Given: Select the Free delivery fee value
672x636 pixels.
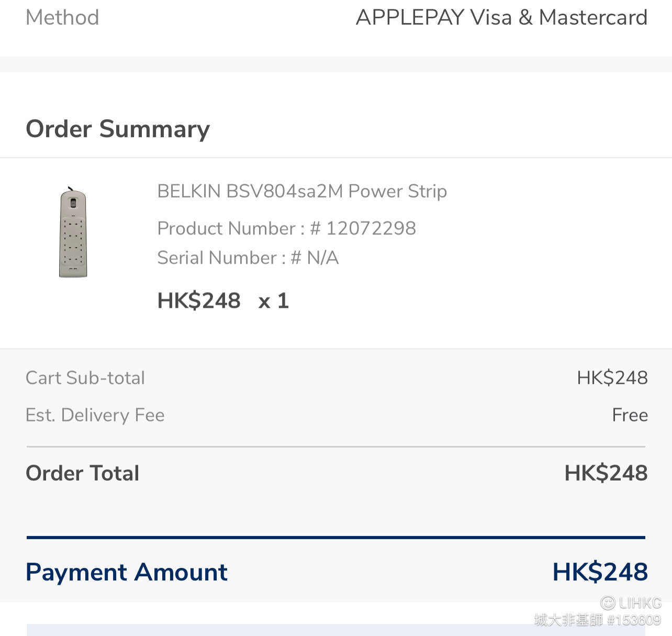Looking at the screenshot, I should [630, 415].
